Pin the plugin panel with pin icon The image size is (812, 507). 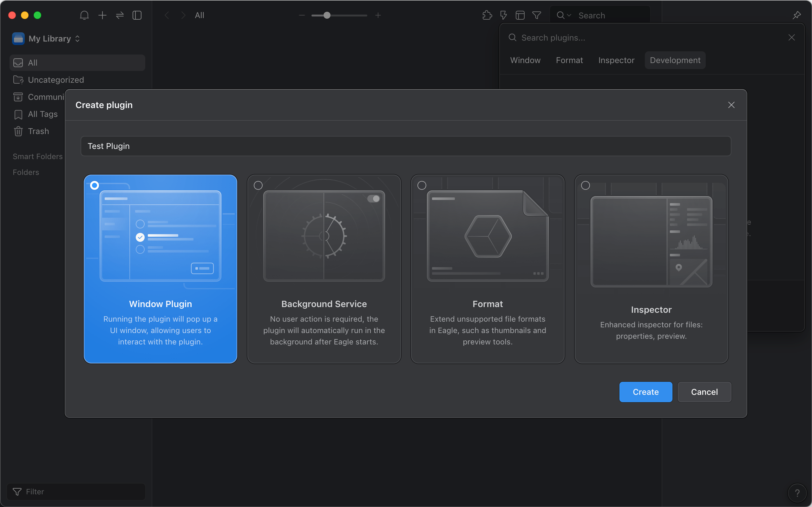coord(796,16)
